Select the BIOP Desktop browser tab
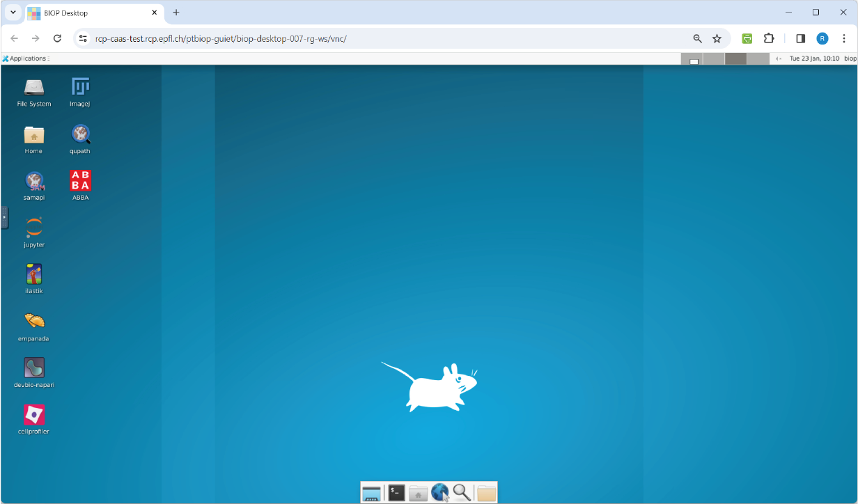858x504 pixels. [93, 13]
